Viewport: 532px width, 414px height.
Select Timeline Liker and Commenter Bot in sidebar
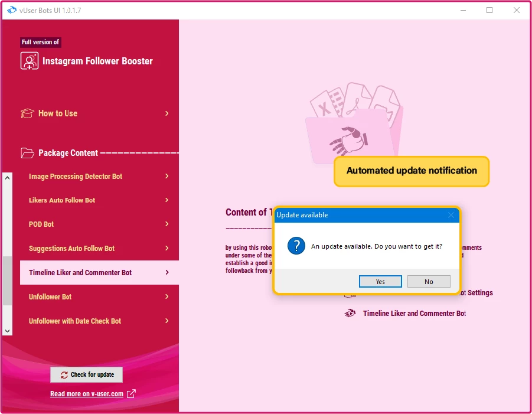(99, 272)
